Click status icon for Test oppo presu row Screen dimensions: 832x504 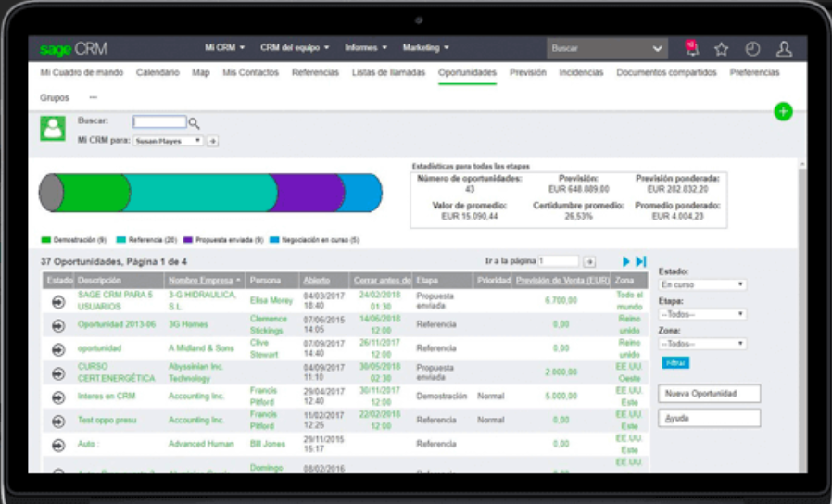coord(58,422)
